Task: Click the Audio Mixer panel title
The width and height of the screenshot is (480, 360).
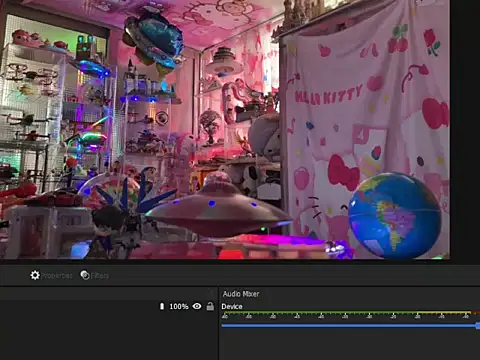Action: click(x=241, y=294)
